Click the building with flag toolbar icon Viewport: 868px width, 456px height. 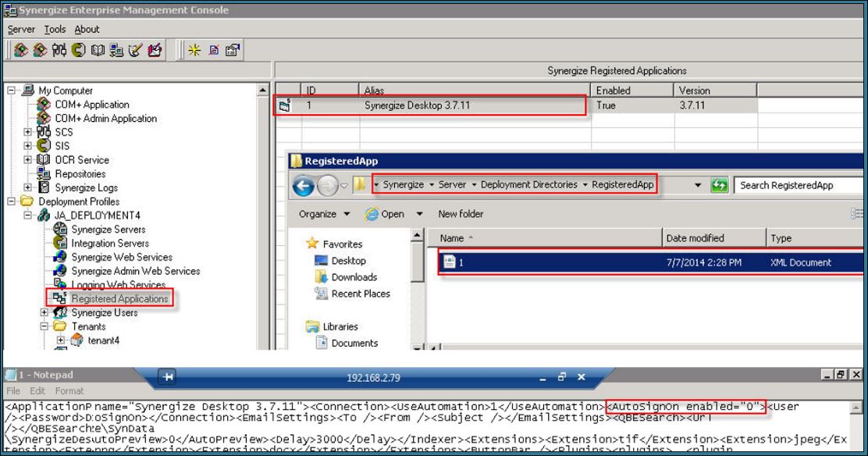(233, 51)
